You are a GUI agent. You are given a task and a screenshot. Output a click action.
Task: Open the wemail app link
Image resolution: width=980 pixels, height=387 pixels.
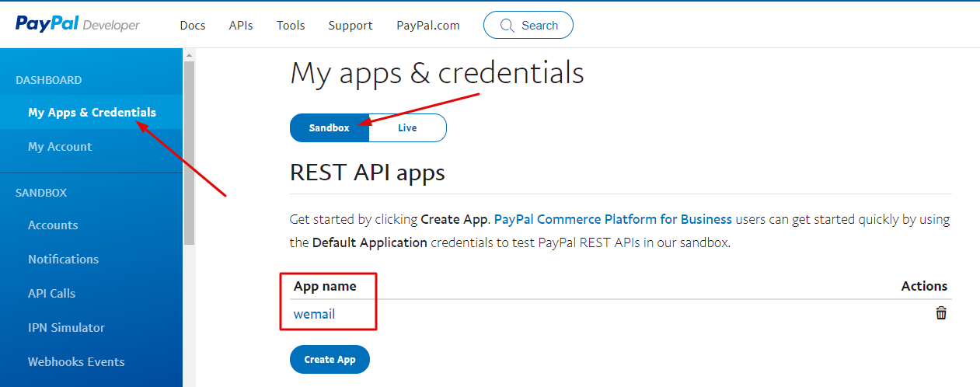pos(314,315)
